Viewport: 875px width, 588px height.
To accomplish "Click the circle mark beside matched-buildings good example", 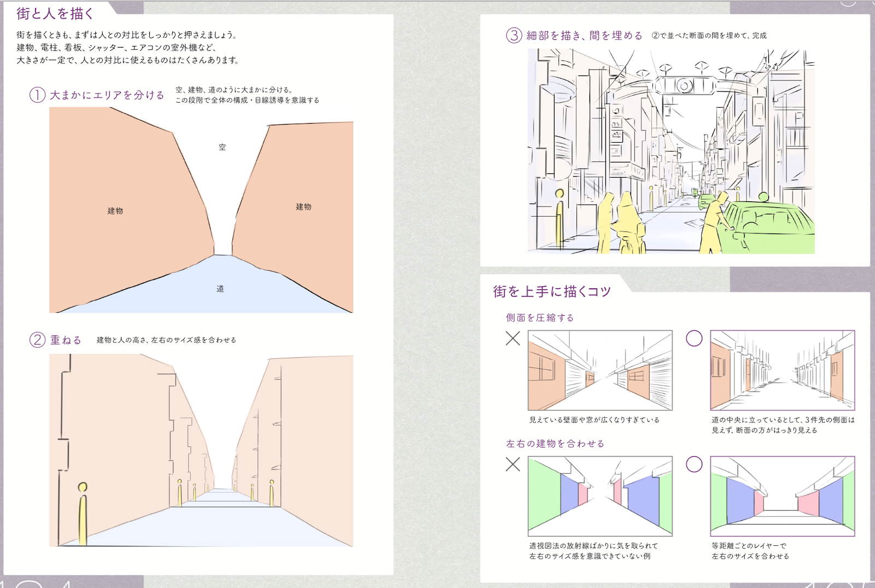I will [694, 464].
